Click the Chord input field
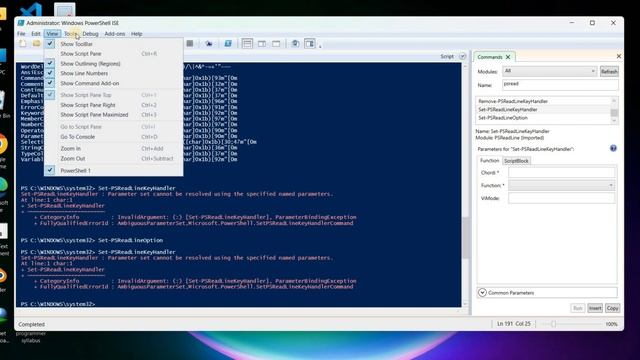The width and height of the screenshot is (640, 360). (561, 173)
